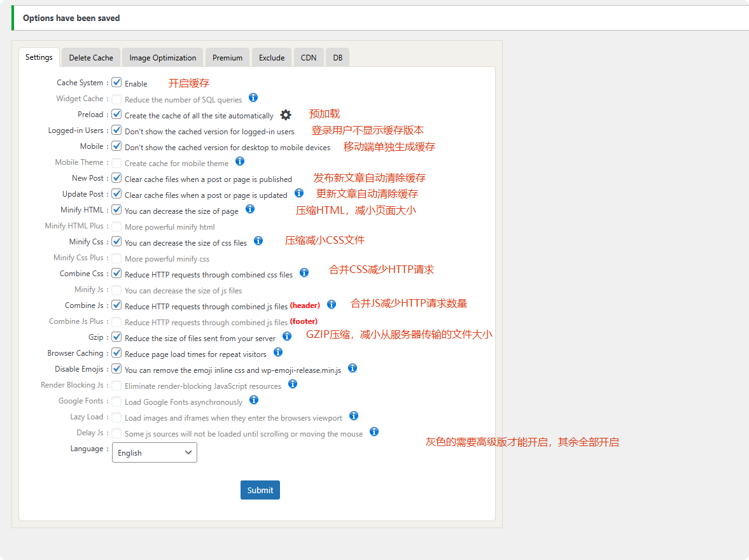Toggle the New Post checkbox
Image resolution: width=749 pixels, height=560 pixels.
pyautogui.click(x=116, y=178)
